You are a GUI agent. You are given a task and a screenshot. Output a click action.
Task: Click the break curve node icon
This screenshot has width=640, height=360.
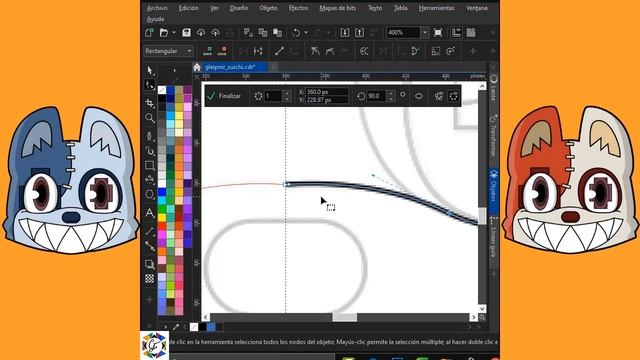(x=258, y=51)
